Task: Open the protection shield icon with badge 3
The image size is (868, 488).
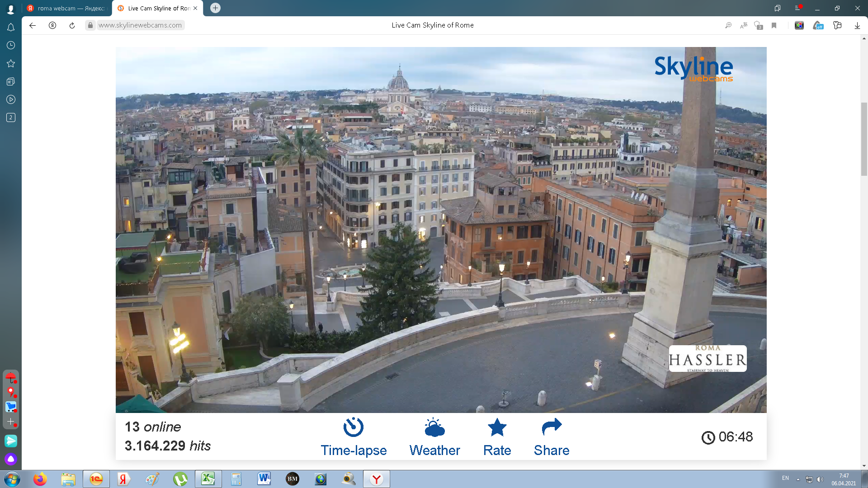Action: [759, 25]
